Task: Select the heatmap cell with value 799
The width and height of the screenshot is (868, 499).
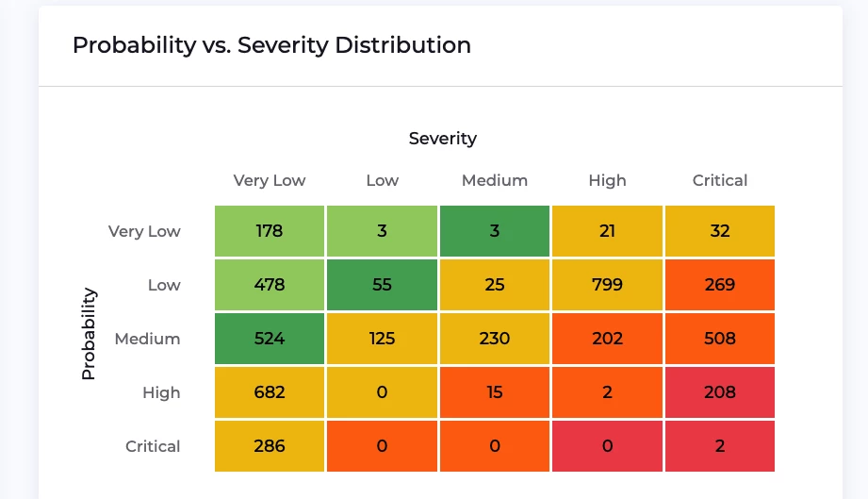Action: click(607, 285)
